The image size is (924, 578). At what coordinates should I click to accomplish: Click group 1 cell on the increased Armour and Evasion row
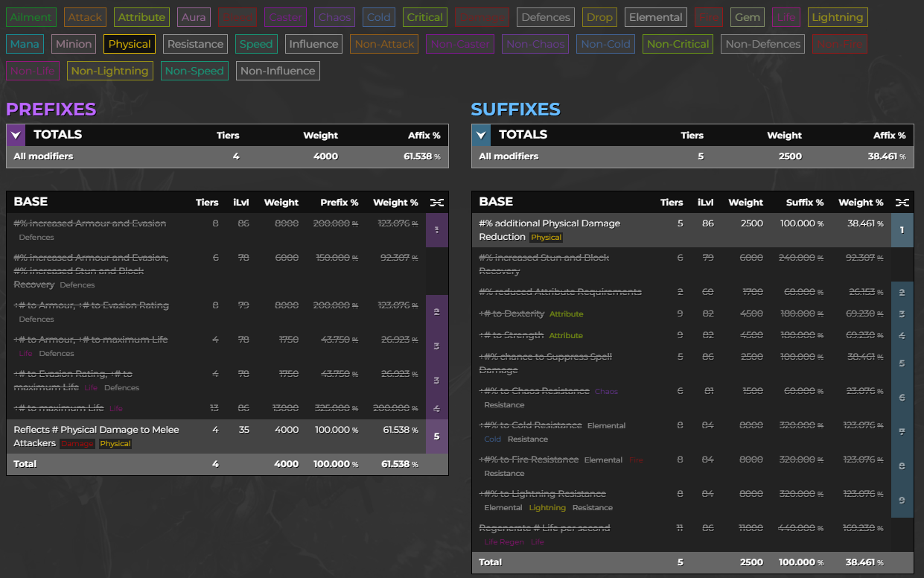click(437, 230)
